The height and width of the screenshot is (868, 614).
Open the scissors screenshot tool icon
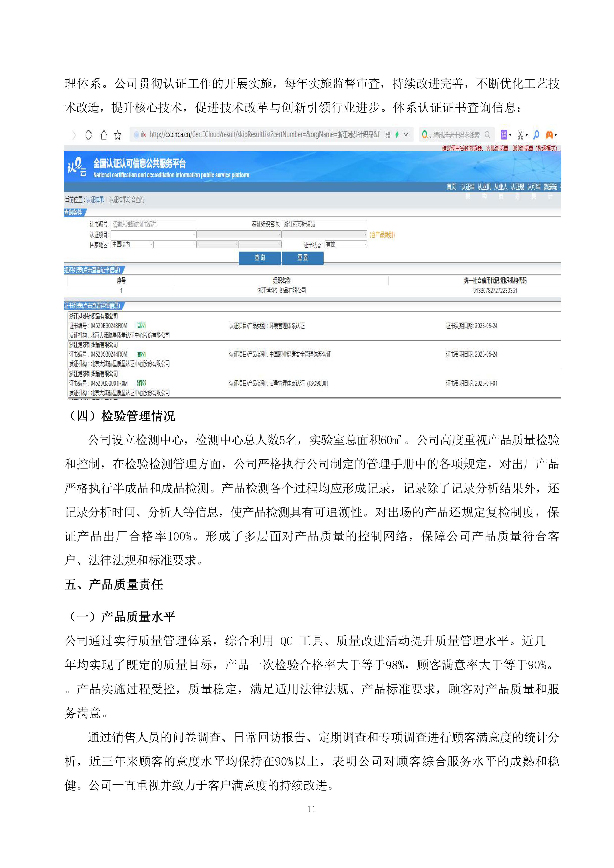click(x=521, y=135)
